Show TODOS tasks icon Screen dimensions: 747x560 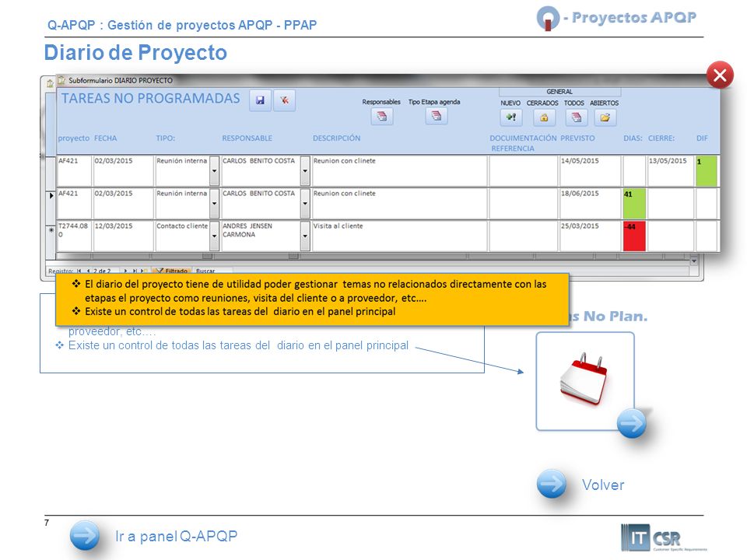tap(577, 117)
